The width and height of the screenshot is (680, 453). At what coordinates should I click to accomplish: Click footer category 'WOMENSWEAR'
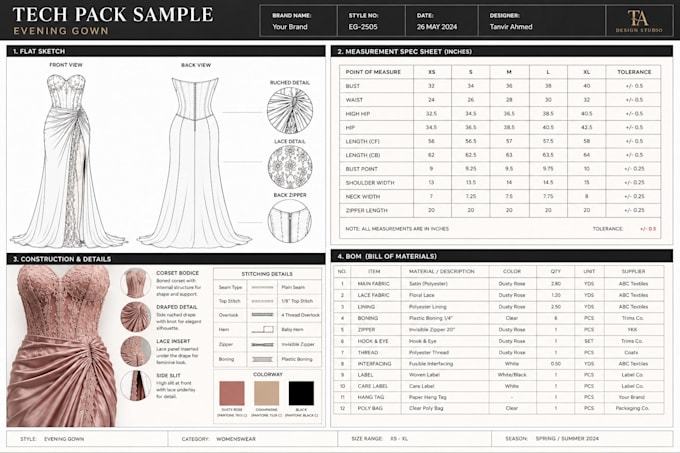click(236, 439)
